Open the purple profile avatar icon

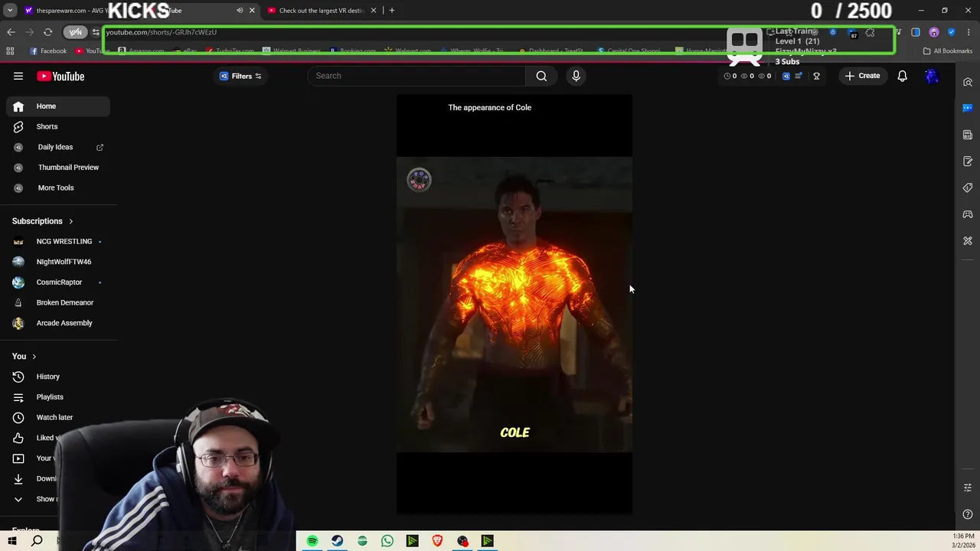point(933,32)
